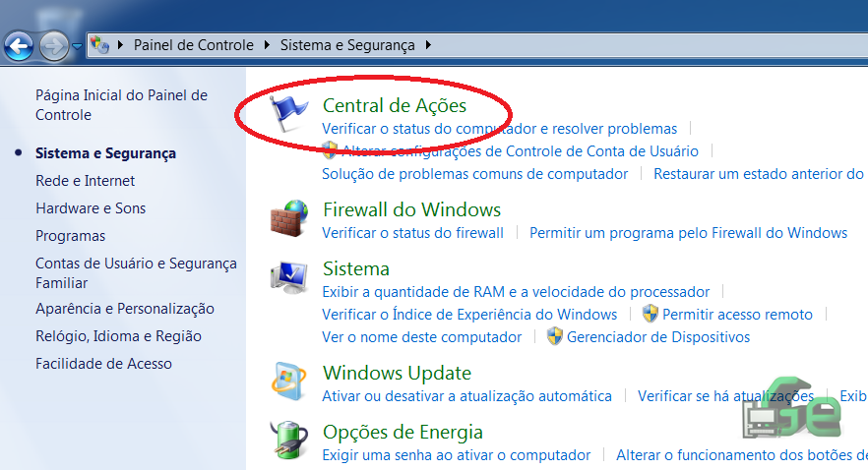Expand arrow after Painel de Controle breadcrumb
The image size is (868, 470).
[x=267, y=45]
